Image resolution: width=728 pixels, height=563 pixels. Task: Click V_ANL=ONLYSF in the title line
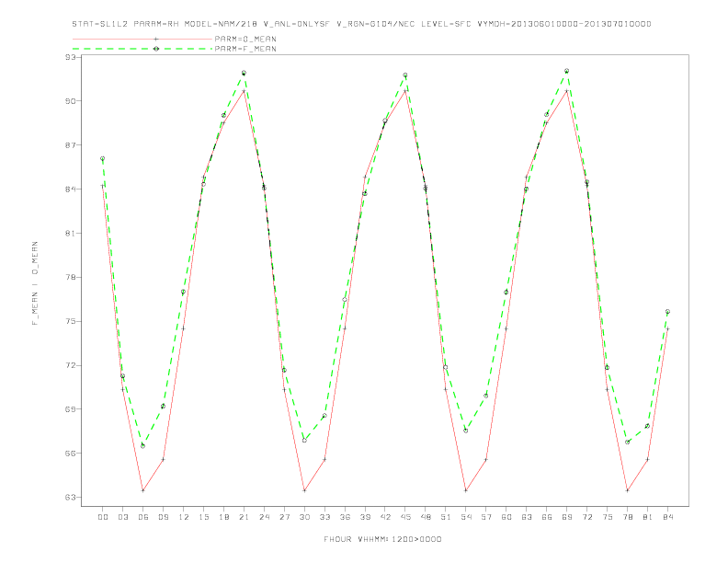coord(296,24)
